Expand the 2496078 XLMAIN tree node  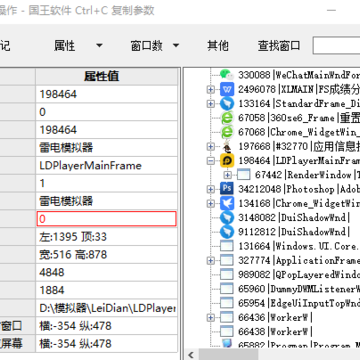click(x=210, y=89)
